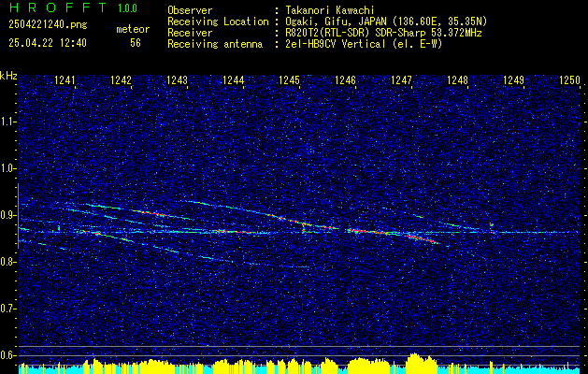Click the 0.7 frequency axis label
This screenshot has width=588, height=374.
pos(7,309)
